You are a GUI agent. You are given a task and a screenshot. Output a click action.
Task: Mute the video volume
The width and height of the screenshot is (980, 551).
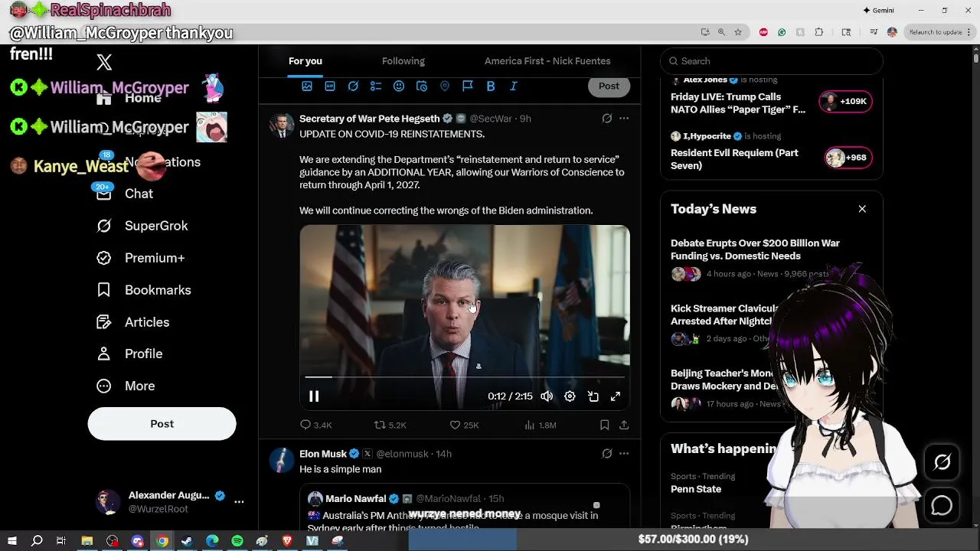coord(547,396)
